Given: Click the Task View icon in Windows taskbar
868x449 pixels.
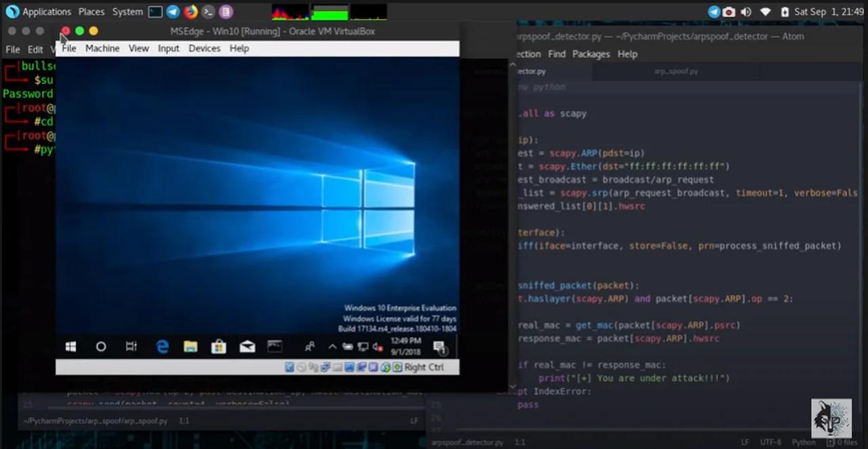Looking at the screenshot, I should point(131,347).
